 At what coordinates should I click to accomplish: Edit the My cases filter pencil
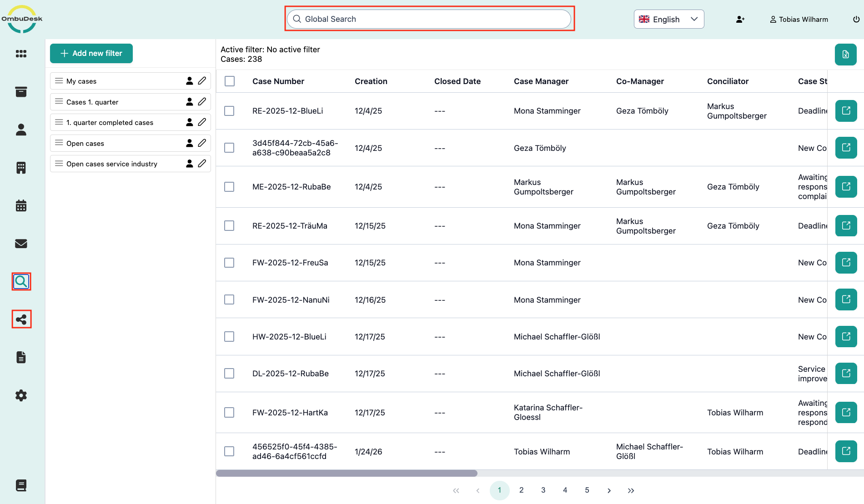tap(202, 81)
